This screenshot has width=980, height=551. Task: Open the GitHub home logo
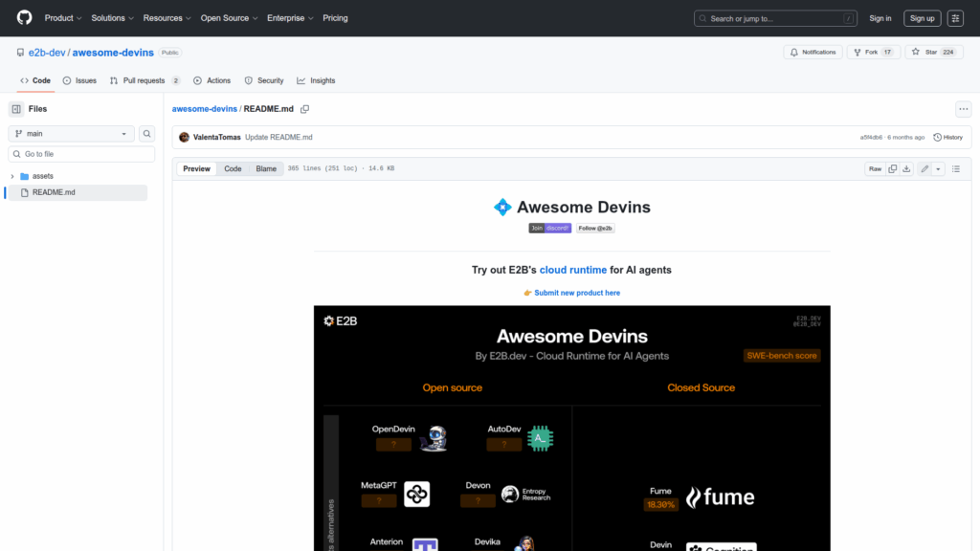(24, 17)
